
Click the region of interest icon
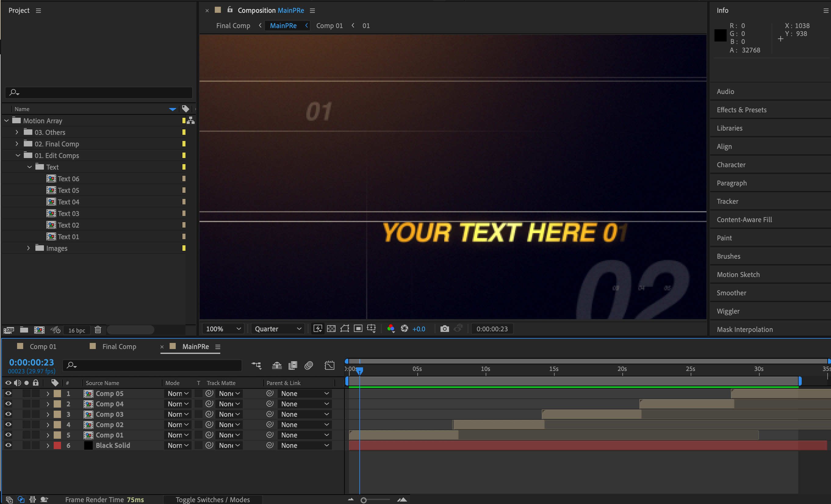tap(358, 329)
